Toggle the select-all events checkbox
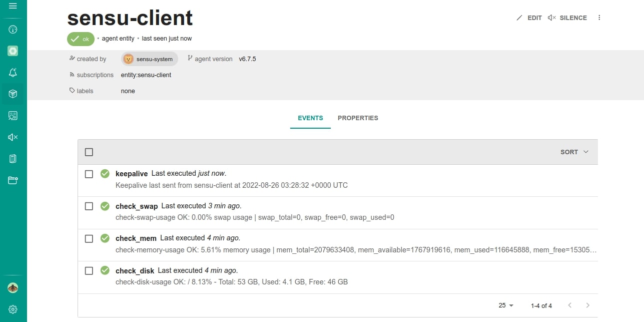644x322 pixels. (x=89, y=152)
